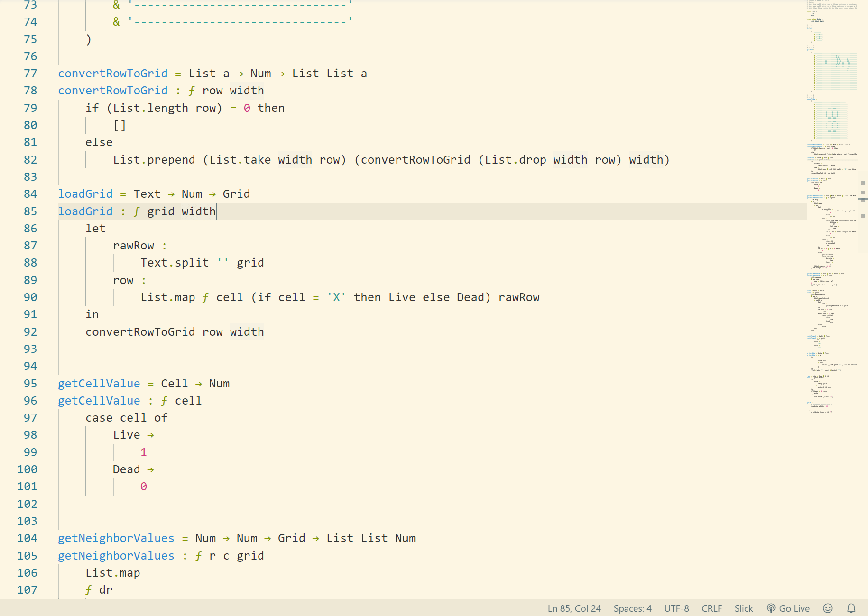Viewport: 868px width, 616px height.
Task: Change language mode from Slick
Action: 743,608
